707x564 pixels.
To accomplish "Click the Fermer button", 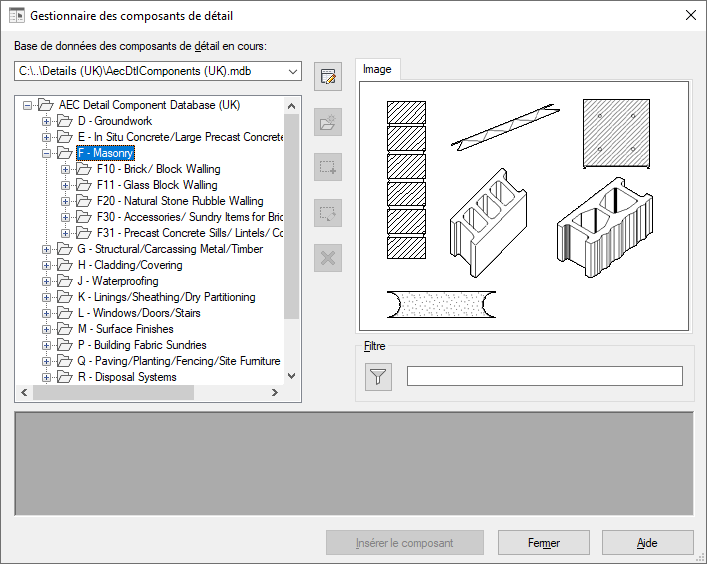I will (544, 543).
